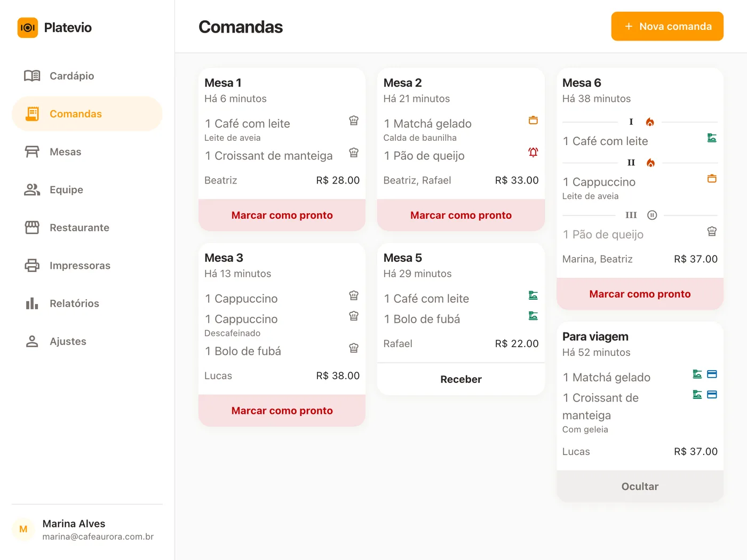747x560 pixels.
Task: Click chef hat icon beside Croissant de manteiga in Mesa 1
Action: [354, 153]
